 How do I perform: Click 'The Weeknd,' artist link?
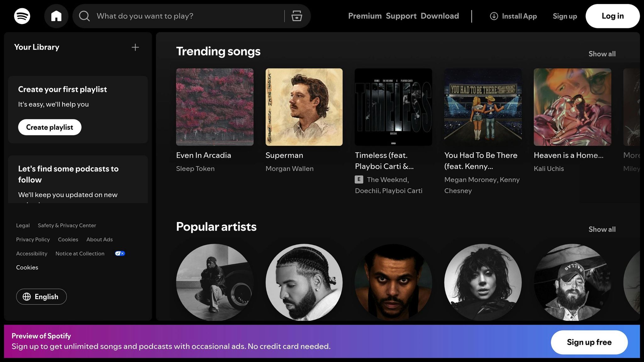tap(388, 179)
